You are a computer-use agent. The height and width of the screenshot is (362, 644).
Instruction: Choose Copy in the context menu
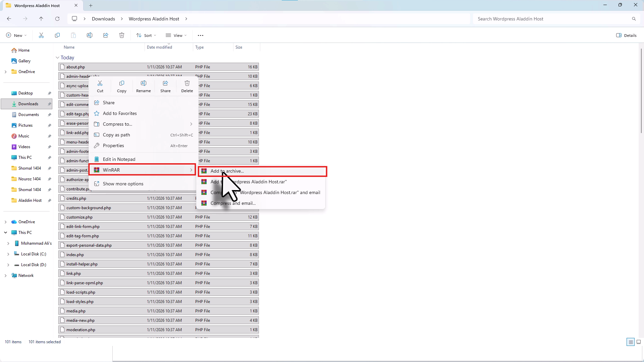[122, 86]
